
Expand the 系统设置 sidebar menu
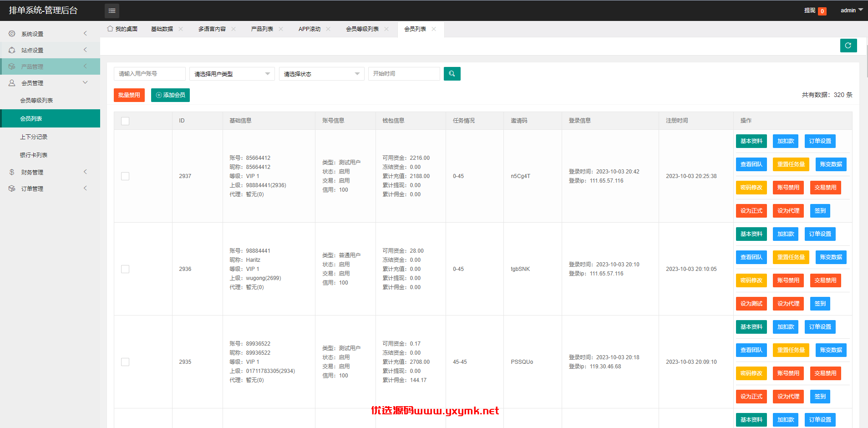tap(50, 34)
